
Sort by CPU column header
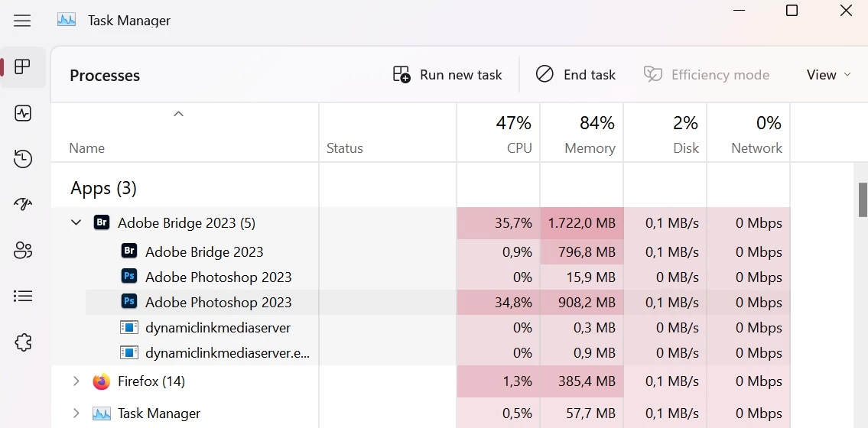click(x=498, y=133)
